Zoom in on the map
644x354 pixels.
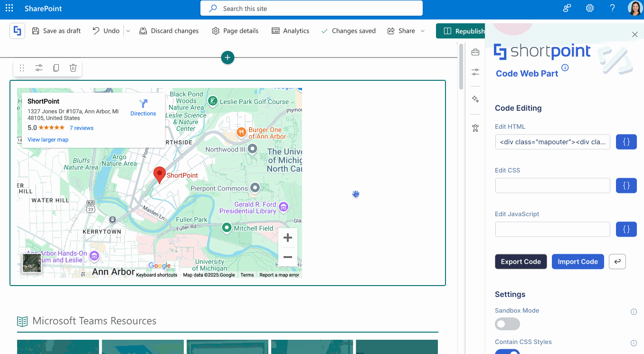point(287,238)
